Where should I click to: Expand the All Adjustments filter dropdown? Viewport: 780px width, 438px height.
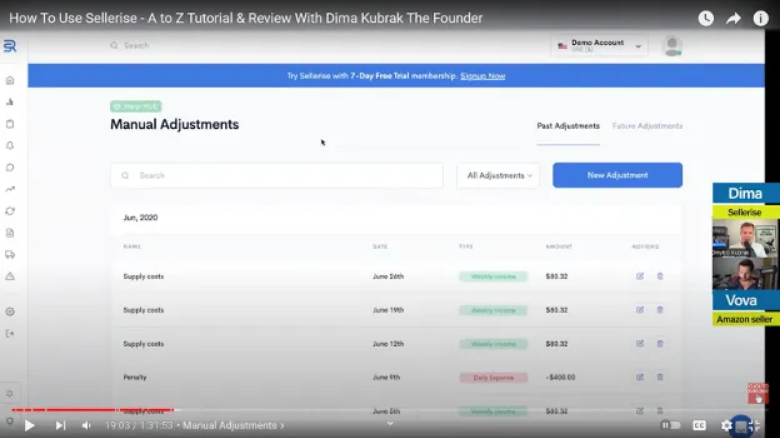pyautogui.click(x=498, y=175)
